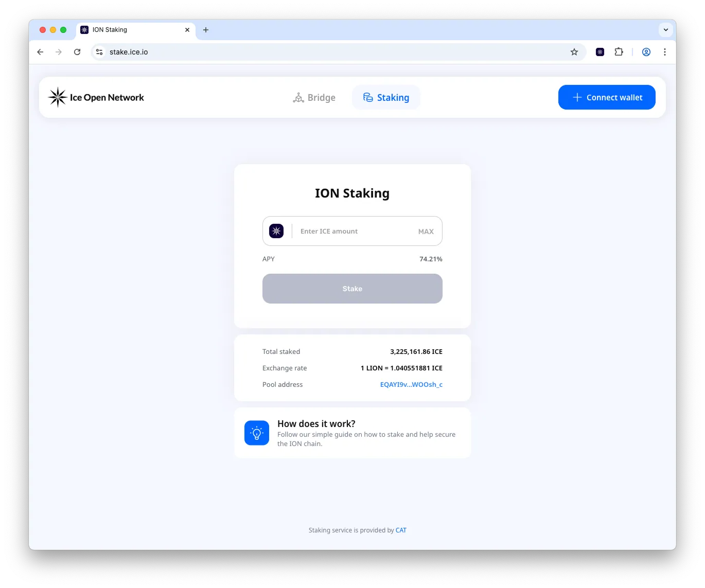Viewport: 705px width, 588px height.
Task: Click MAX to fill the full amount
Action: (426, 231)
